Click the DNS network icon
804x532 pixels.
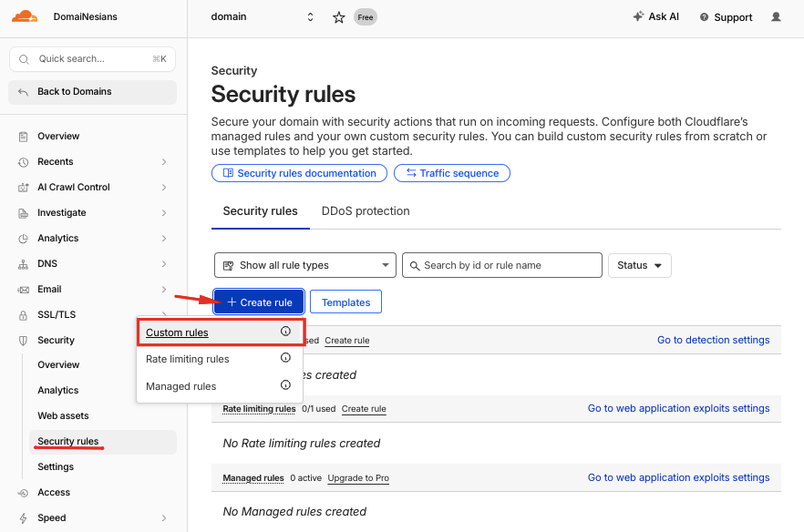tap(23, 264)
